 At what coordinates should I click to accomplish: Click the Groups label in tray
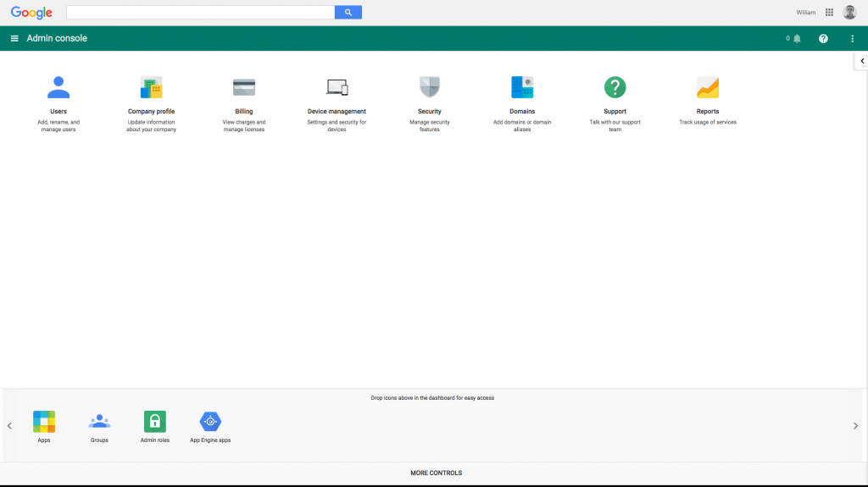click(100, 440)
